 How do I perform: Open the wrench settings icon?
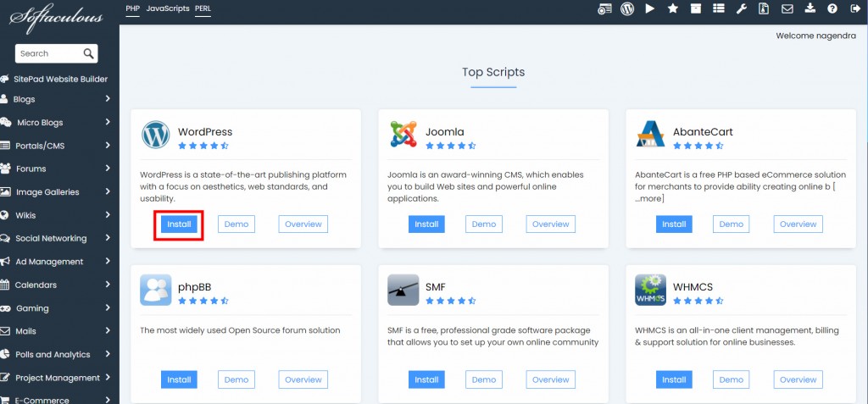[x=741, y=8]
